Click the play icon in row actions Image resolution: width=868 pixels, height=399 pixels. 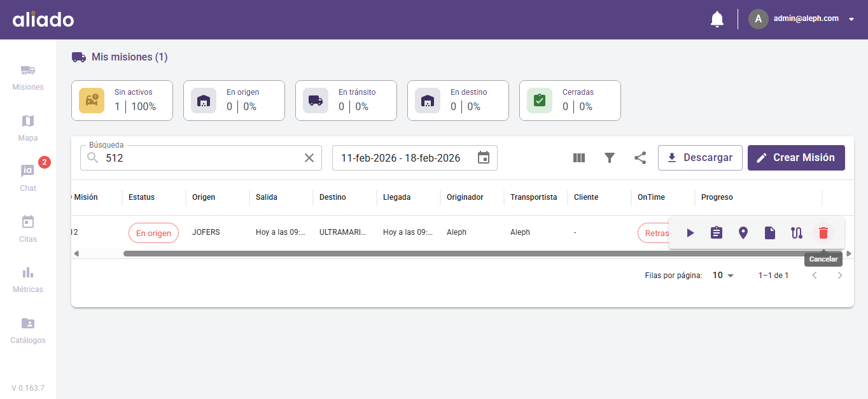[690, 233]
